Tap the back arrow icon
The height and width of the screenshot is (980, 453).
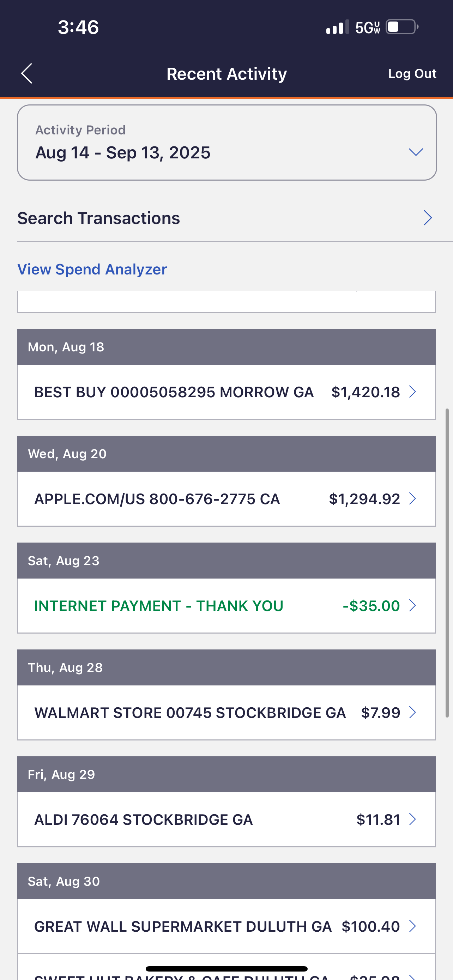[26, 73]
